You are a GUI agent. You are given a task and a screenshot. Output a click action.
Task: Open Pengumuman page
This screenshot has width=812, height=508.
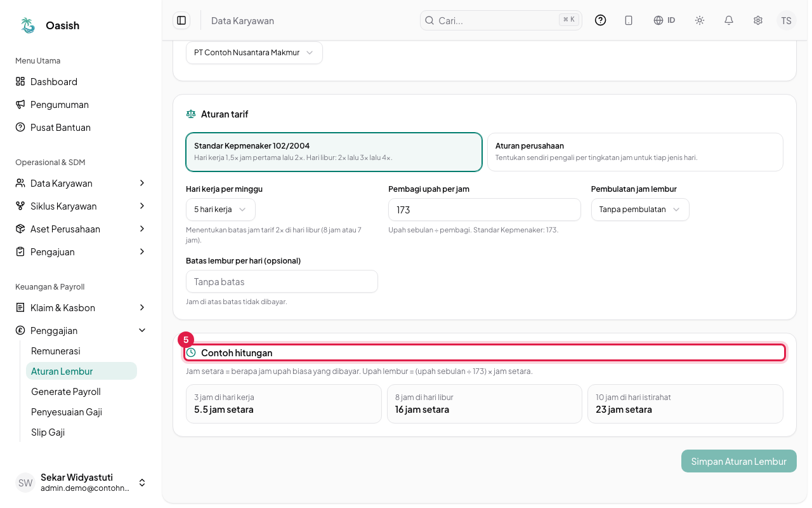click(x=81, y=105)
